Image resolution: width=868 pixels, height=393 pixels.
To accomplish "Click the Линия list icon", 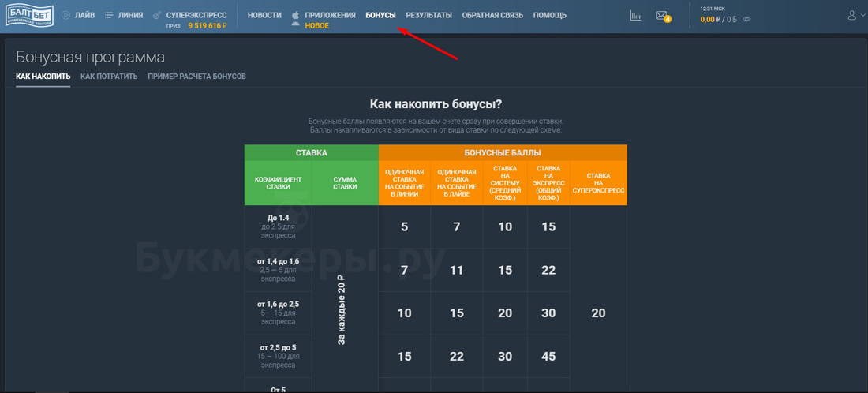I will (x=109, y=15).
